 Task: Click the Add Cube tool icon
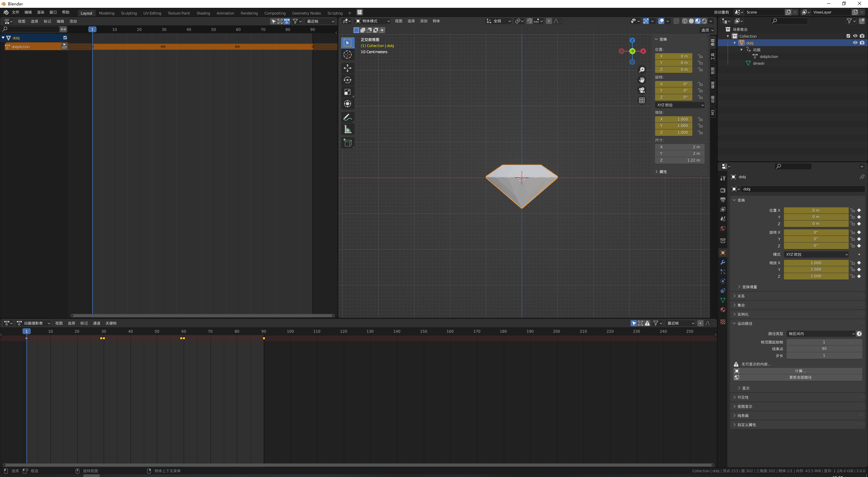(348, 143)
